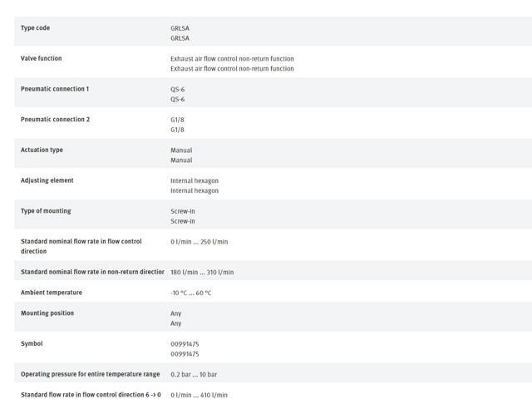The image size is (532, 399).
Task: Click the Type code row label
Action: (x=35, y=27)
